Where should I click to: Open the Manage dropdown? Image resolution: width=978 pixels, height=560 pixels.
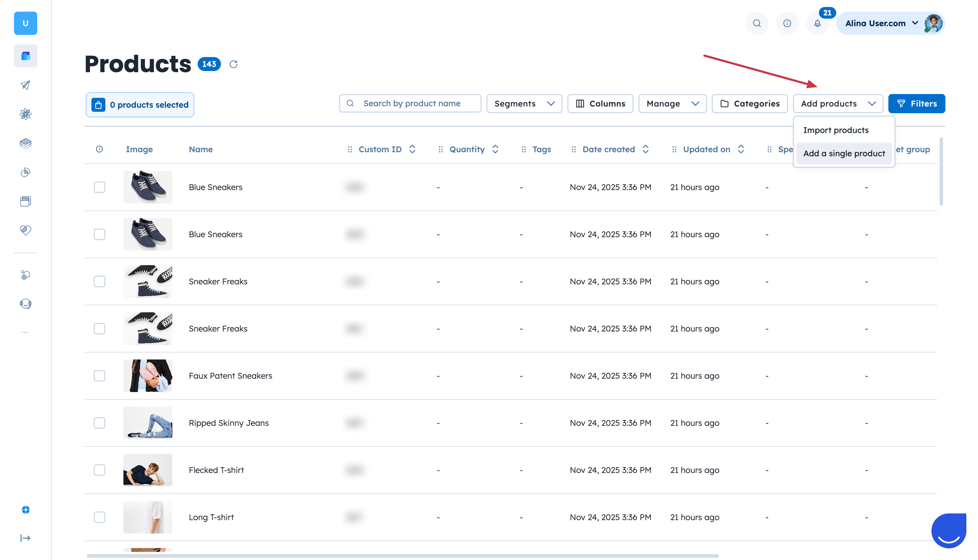click(672, 104)
